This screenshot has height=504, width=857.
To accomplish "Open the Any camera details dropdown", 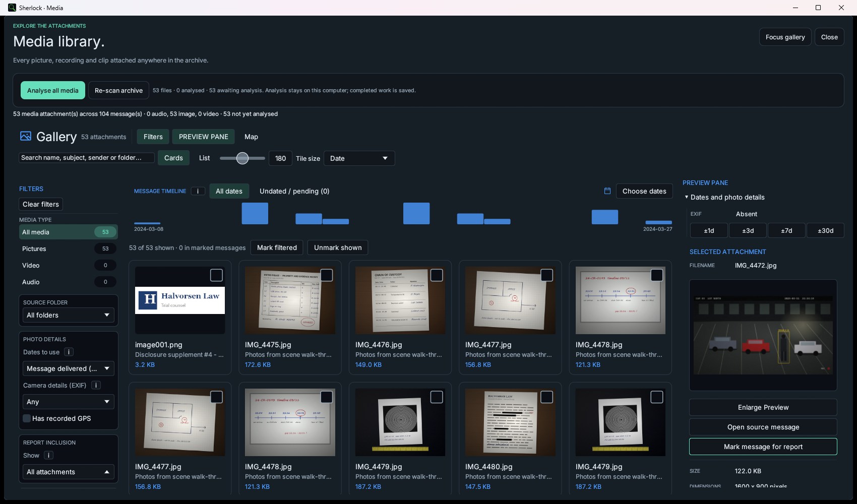I will 68,402.
